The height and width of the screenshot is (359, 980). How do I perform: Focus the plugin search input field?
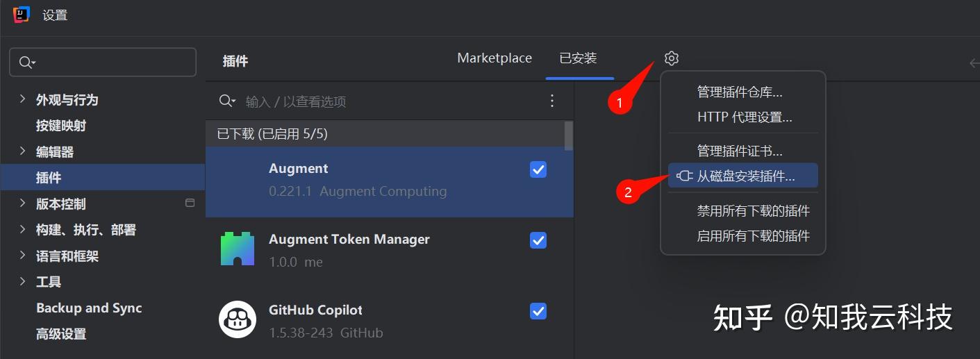pyautogui.click(x=389, y=102)
